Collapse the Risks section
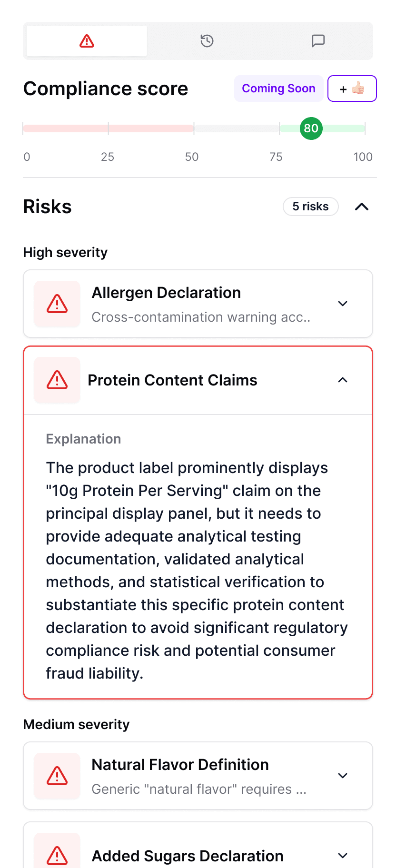 tap(362, 207)
